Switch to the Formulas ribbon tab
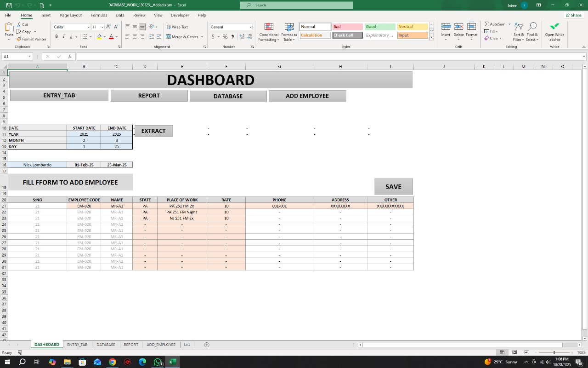The image size is (588, 368). (x=99, y=15)
